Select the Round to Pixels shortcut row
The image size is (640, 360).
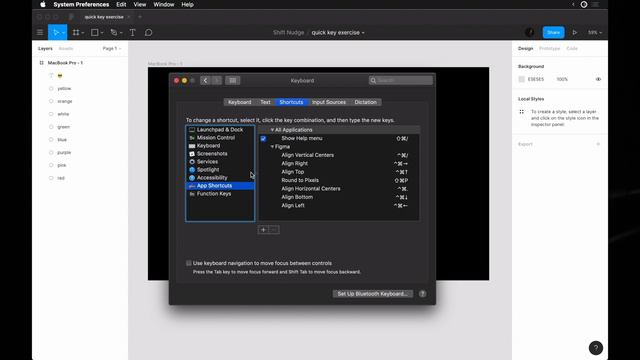point(339,180)
